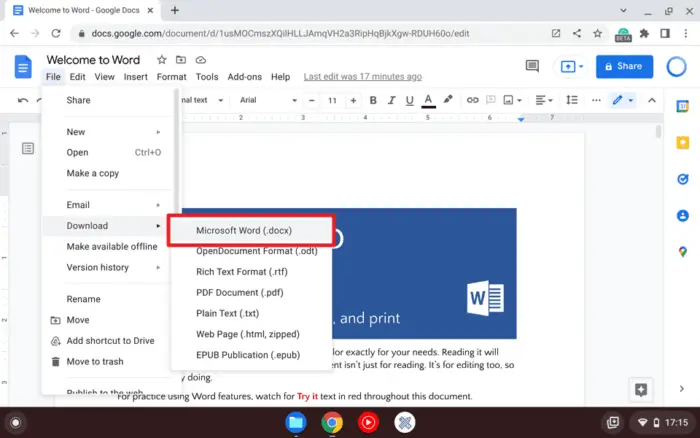
Task: Bookmark this page with the star
Action: coord(597,33)
